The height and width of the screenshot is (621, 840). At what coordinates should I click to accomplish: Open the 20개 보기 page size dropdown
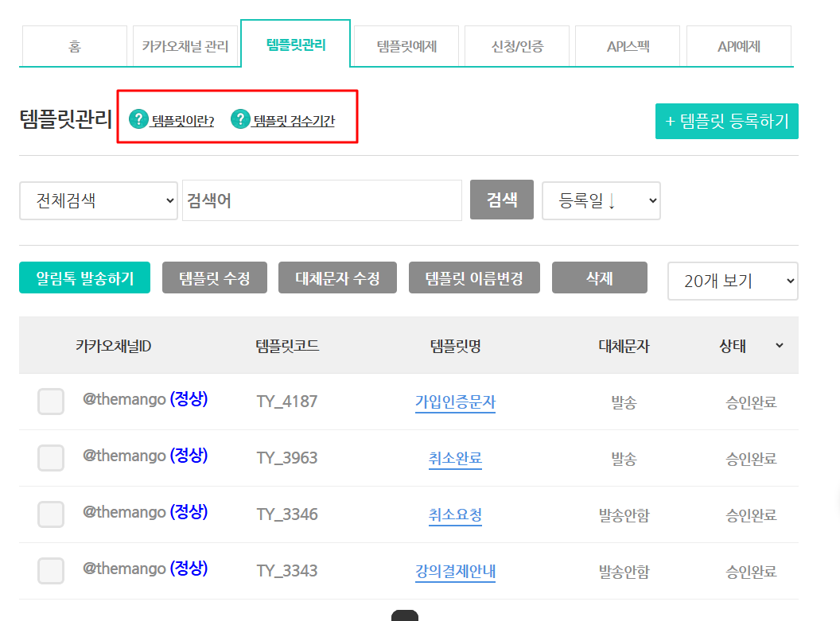tap(732, 281)
